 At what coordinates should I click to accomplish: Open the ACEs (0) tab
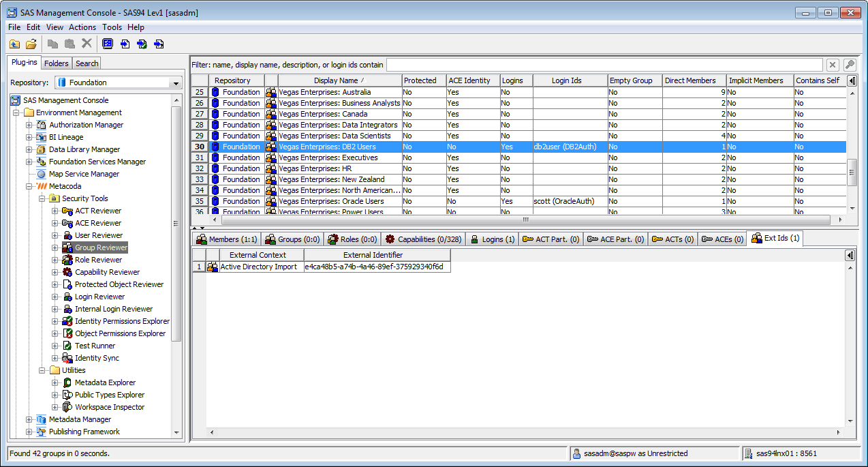pyautogui.click(x=722, y=239)
